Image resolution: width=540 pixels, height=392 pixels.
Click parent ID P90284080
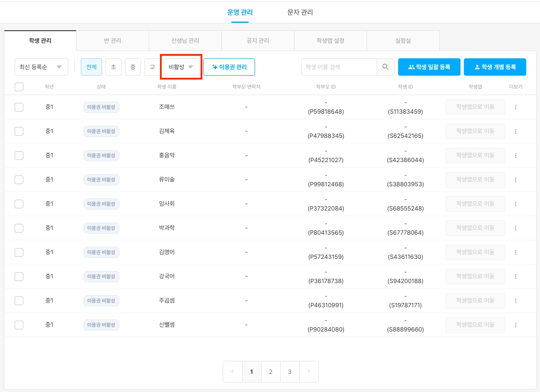[x=326, y=329]
